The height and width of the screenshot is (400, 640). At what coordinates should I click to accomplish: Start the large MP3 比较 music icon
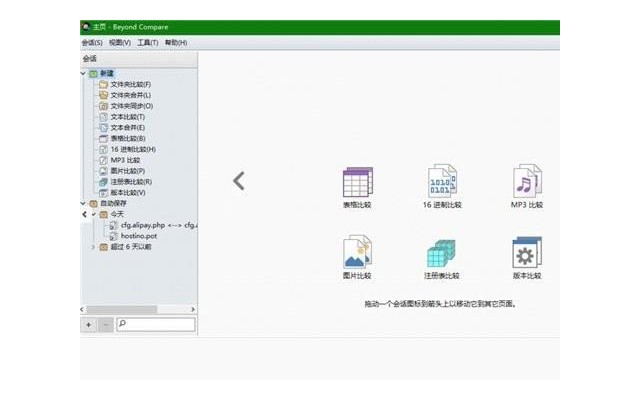[527, 181]
